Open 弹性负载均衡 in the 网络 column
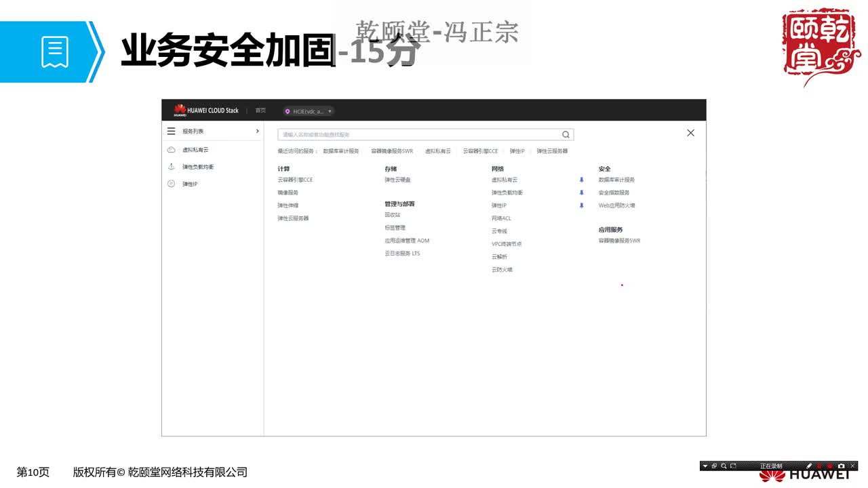The height and width of the screenshot is (488, 868). [x=507, y=192]
